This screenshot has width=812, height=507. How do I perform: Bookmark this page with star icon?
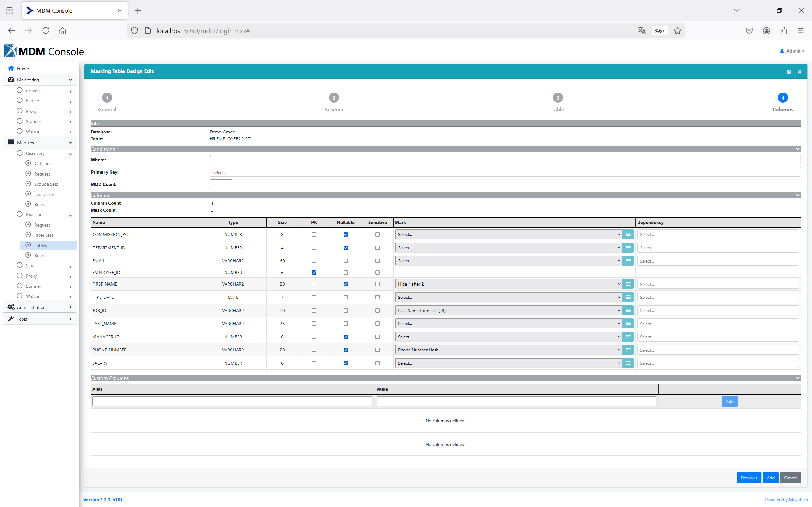(678, 30)
